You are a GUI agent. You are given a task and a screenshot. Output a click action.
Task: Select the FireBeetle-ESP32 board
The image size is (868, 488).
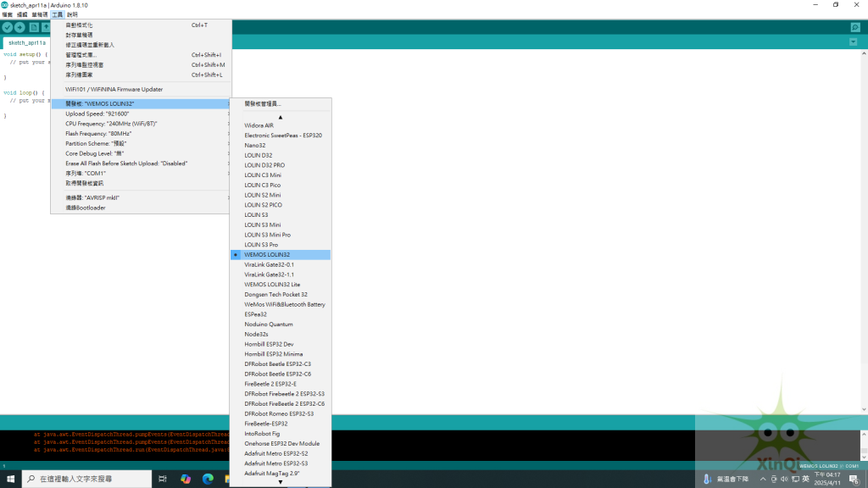[x=281, y=424]
